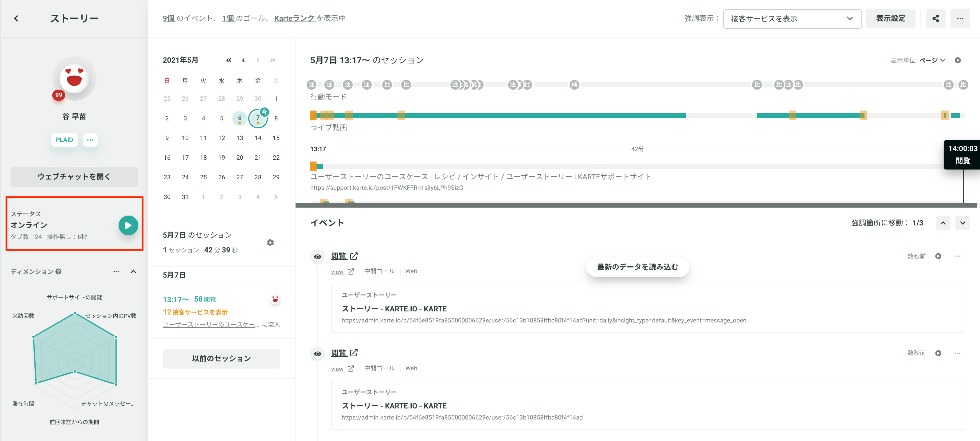The image size is (980, 441).
Task: Open session settings gear for 5月7日
Action: click(x=270, y=243)
